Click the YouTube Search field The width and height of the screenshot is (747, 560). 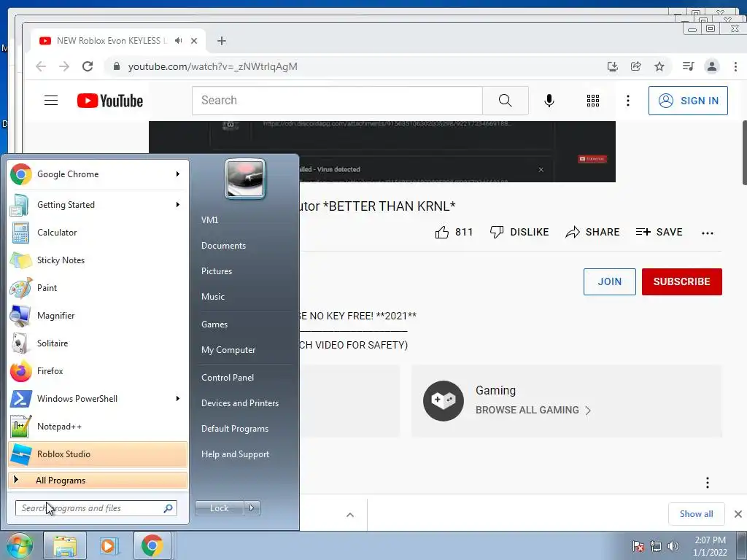click(337, 101)
